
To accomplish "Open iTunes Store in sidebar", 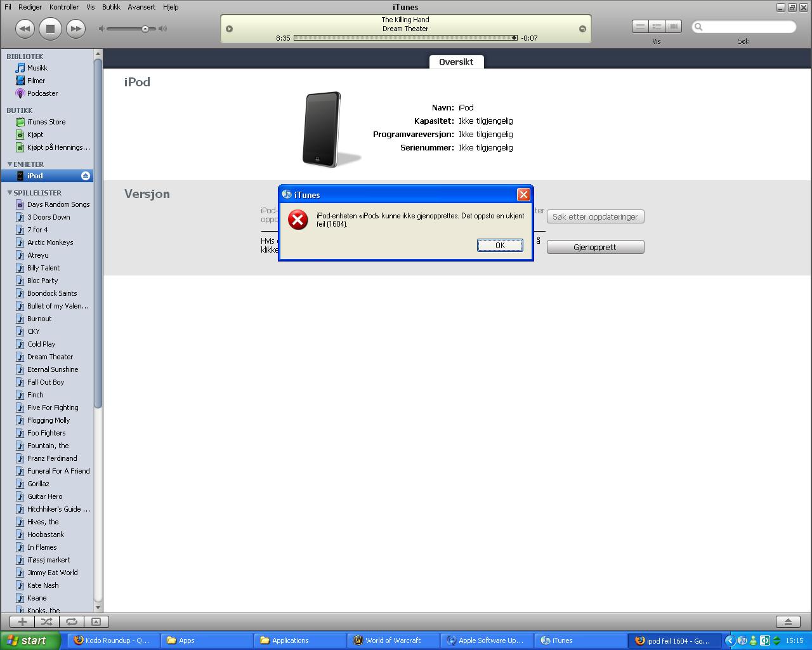I will pyautogui.click(x=47, y=122).
